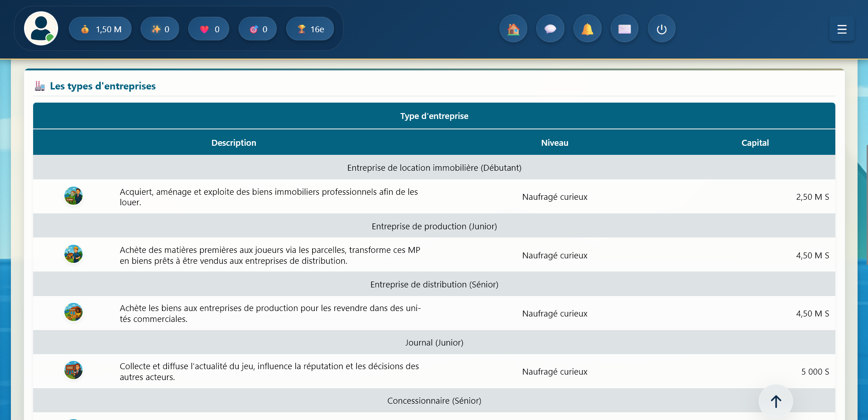
Task: Click the Concessionnaire (Sénior) row header
Action: click(434, 400)
